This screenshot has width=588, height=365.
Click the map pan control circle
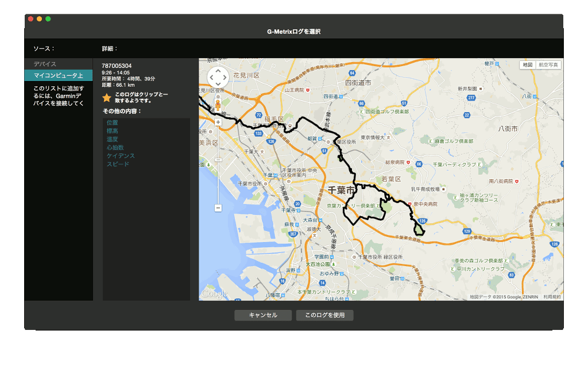tap(218, 78)
